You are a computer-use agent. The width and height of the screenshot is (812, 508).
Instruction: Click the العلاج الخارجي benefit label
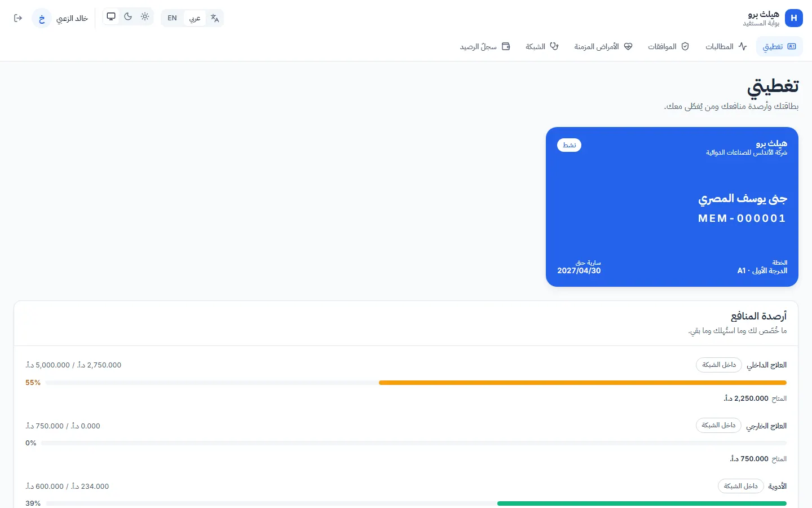[766, 426]
